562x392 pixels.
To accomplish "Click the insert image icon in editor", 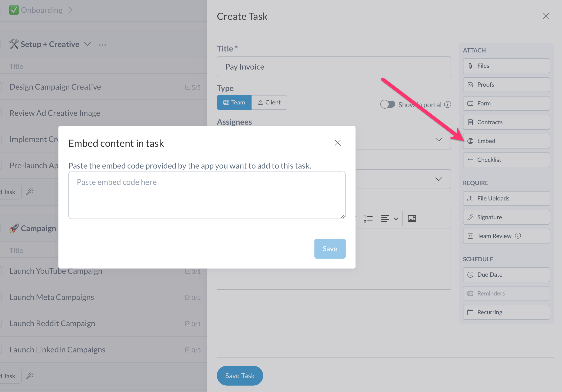I will pos(412,219).
